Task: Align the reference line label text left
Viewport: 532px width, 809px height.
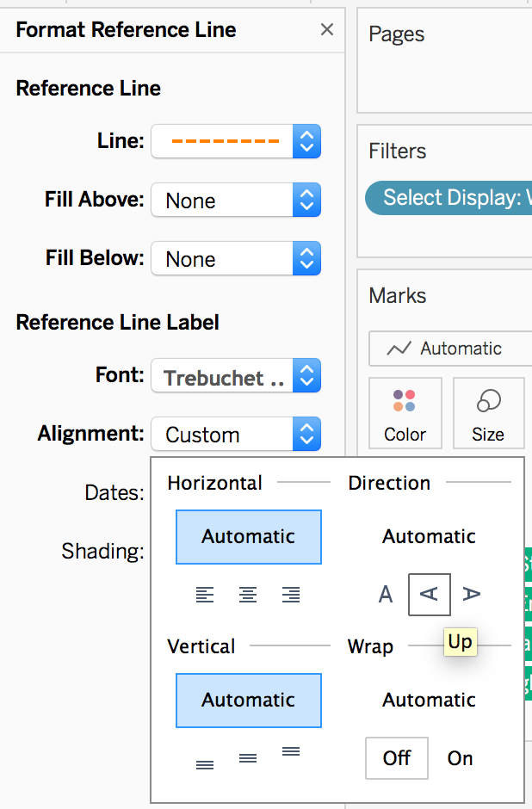Action: pyautogui.click(x=205, y=594)
